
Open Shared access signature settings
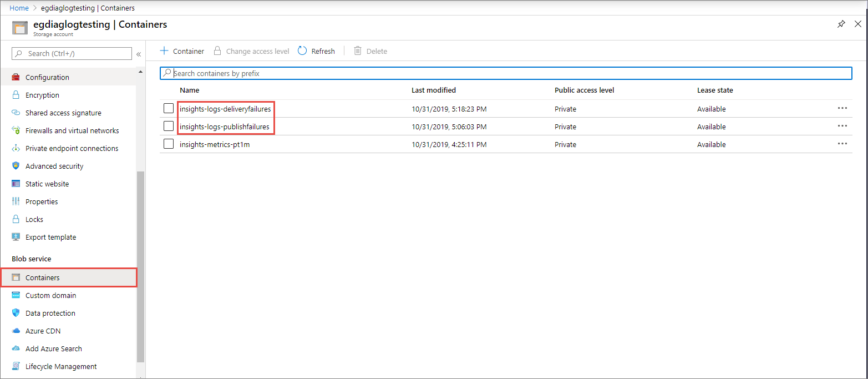tap(63, 113)
